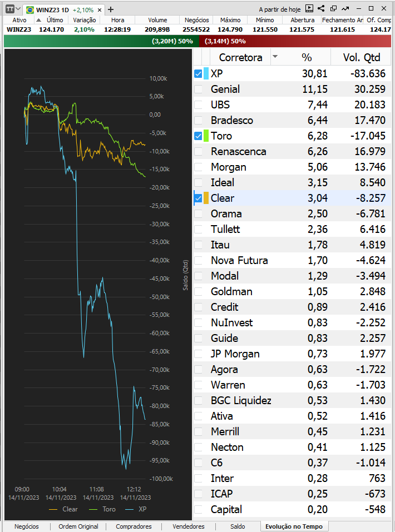
Task: Check the Itau broker checkbox
Action: (198, 245)
